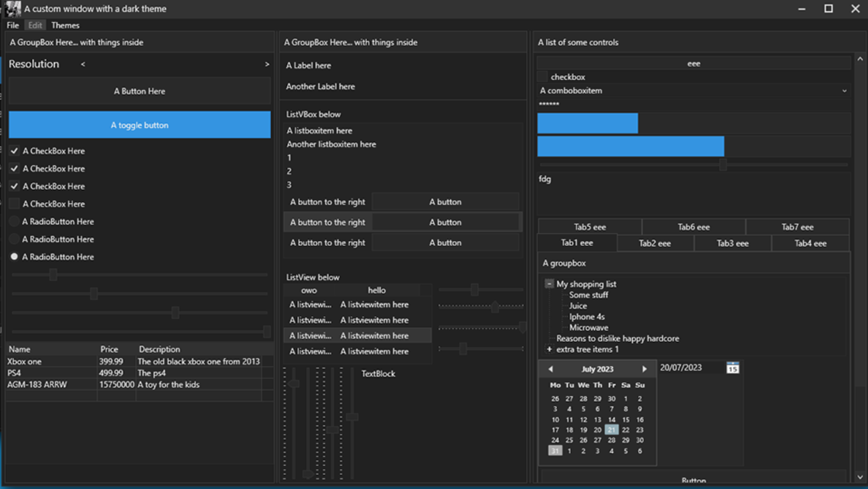This screenshot has height=489, width=868.
Task: Click the Resolution left arrow
Action: click(x=83, y=65)
